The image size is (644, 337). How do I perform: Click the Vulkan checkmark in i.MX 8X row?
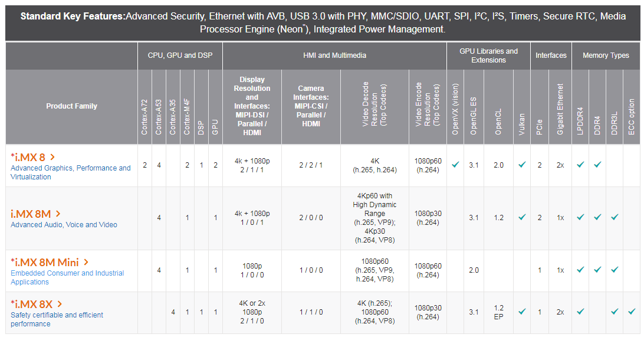pos(522,312)
